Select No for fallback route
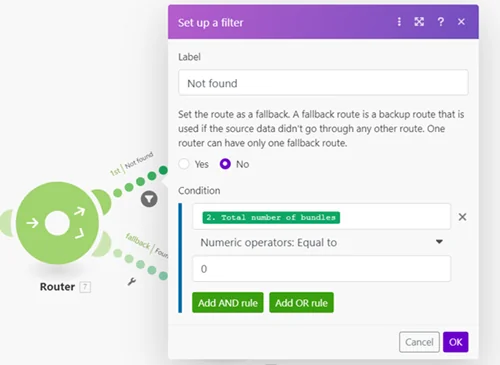This screenshot has width=500, height=365. tap(225, 164)
